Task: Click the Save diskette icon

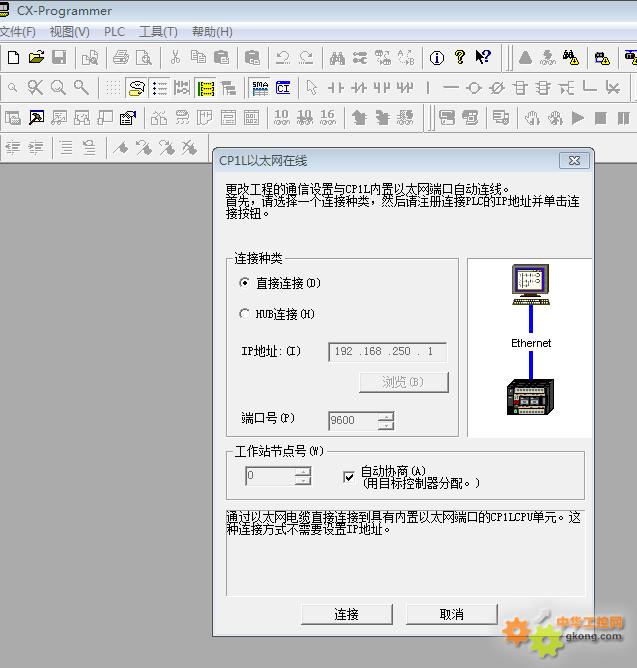Action: click(59, 57)
